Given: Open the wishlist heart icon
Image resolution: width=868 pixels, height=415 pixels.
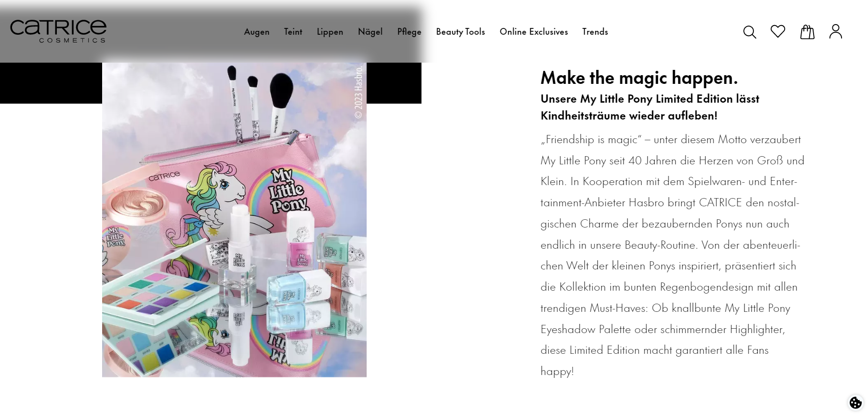Looking at the screenshot, I should click(x=778, y=31).
